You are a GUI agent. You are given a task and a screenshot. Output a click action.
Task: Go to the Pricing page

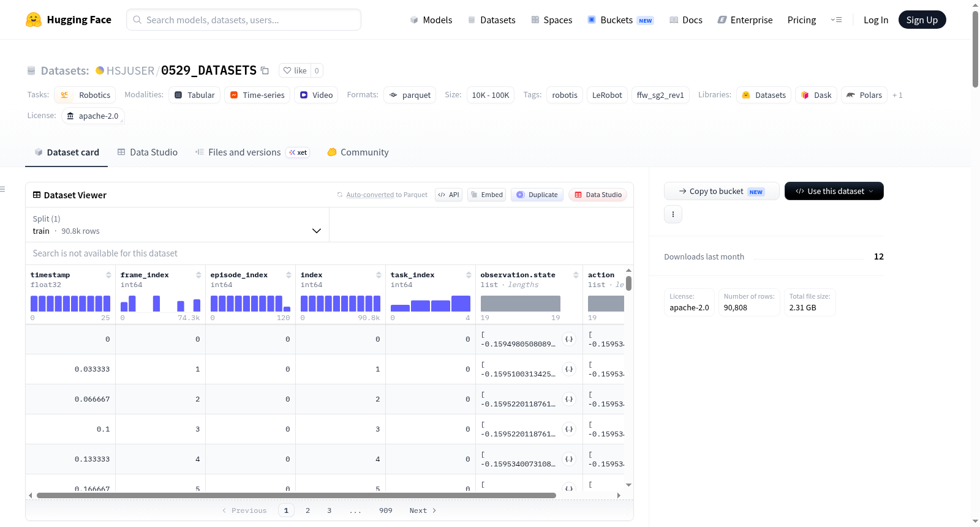(x=802, y=20)
